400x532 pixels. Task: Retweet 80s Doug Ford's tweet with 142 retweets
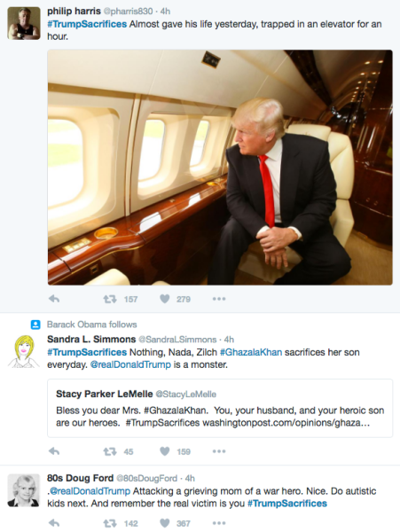coord(110,523)
